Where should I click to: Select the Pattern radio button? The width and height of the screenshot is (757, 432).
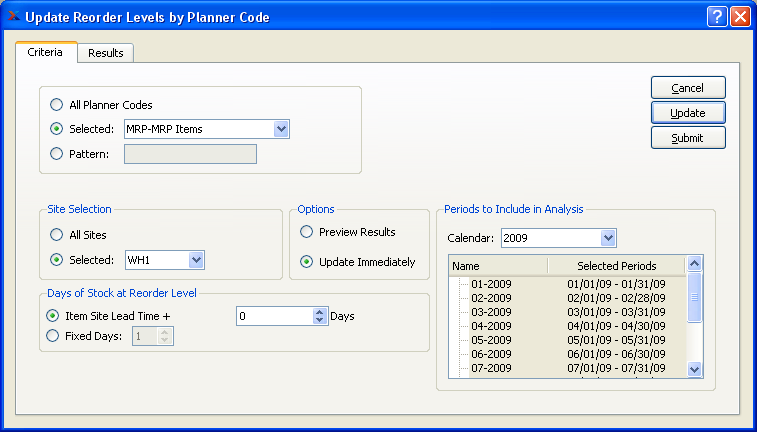click(56, 154)
